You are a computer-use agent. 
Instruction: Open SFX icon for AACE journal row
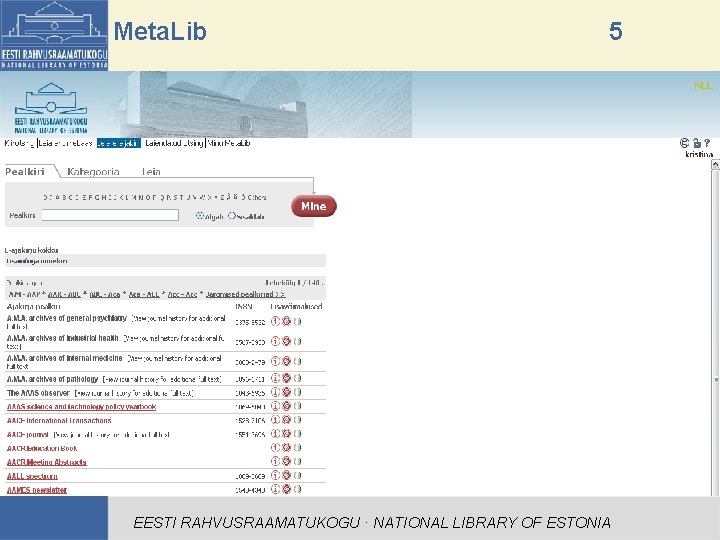pyautogui.click(x=286, y=433)
